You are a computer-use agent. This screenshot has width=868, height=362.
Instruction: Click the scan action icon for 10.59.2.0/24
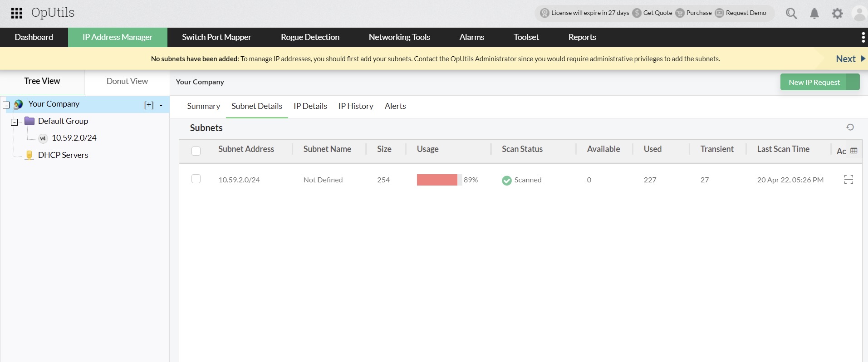coord(848,180)
